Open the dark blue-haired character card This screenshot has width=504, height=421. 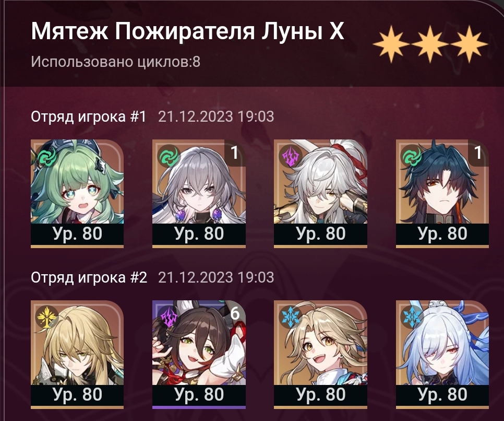tap(442, 193)
